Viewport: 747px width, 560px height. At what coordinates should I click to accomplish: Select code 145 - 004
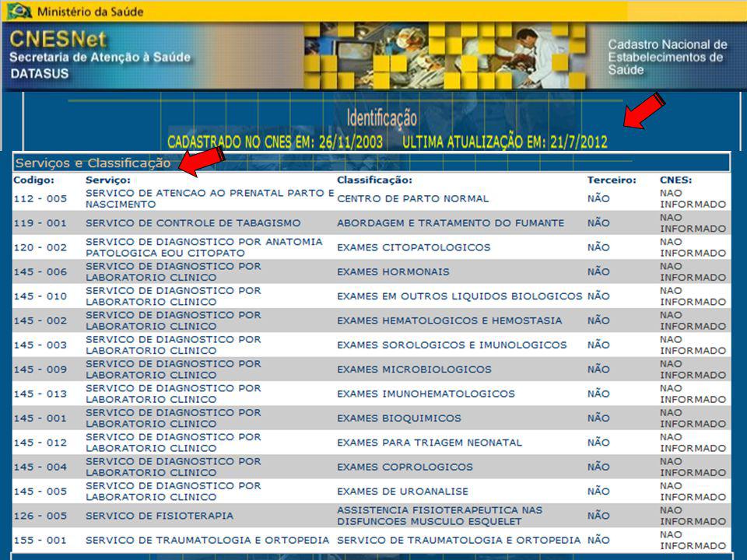coord(40,467)
